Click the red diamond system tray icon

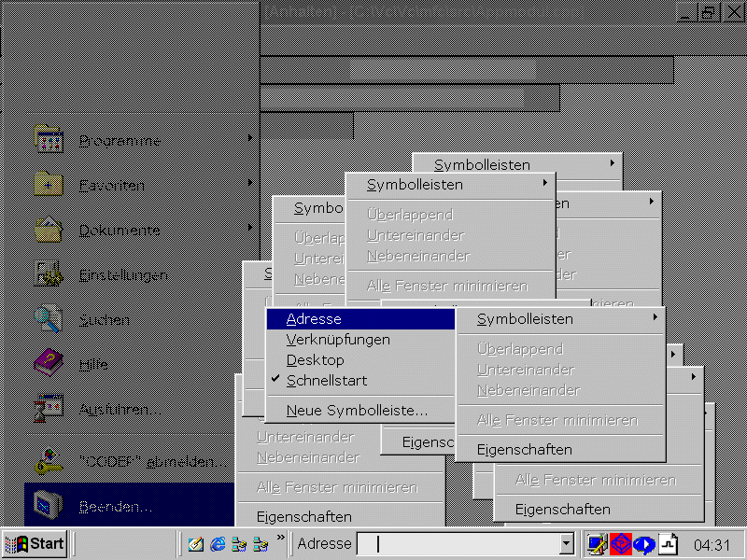click(621, 544)
